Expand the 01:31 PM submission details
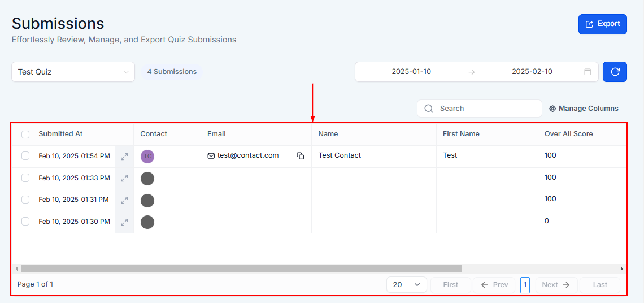This screenshot has width=644, height=303. pos(124,201)
